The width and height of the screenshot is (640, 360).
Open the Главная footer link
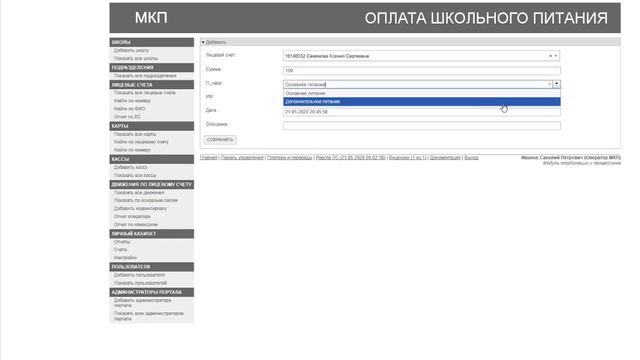pyautogui.click(x=209, y=158)
